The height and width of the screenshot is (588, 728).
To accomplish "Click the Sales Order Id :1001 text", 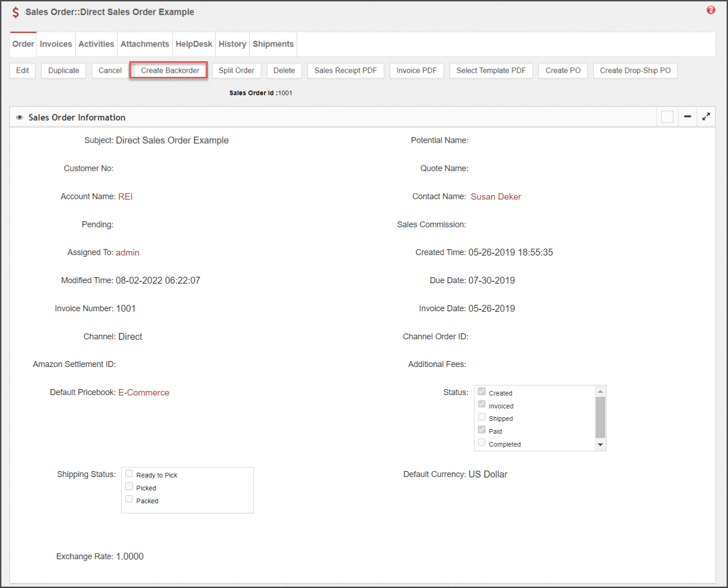I will coord(261,93).
